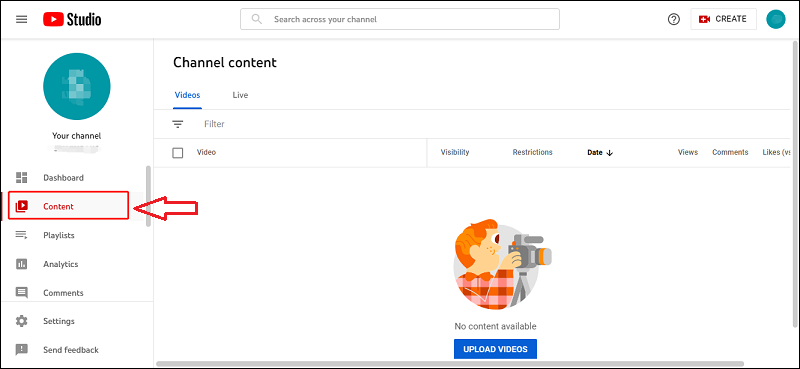
Task: Open the help question mark icon
Action: tap(673, 19)
